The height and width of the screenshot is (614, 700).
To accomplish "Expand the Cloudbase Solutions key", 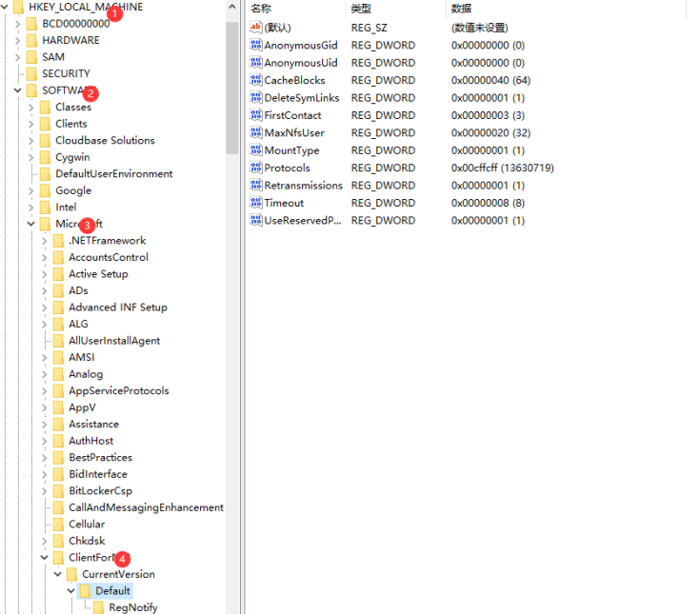I will pos(30,141).
